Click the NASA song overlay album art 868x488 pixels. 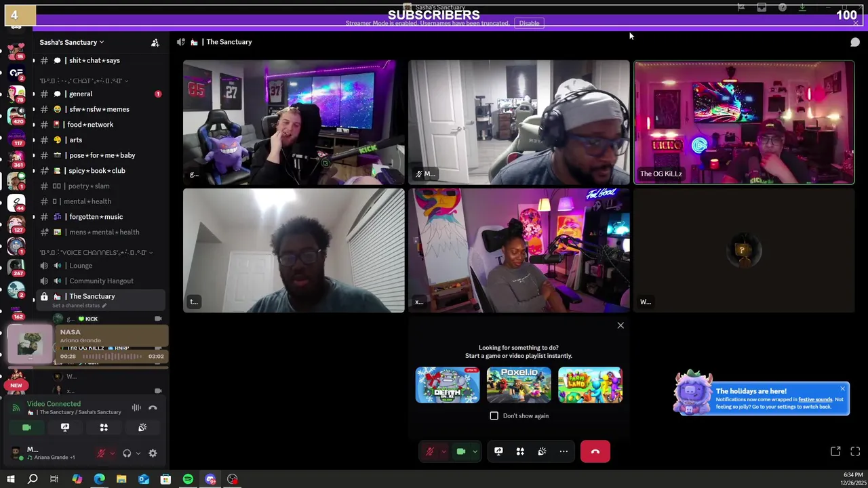30,344
